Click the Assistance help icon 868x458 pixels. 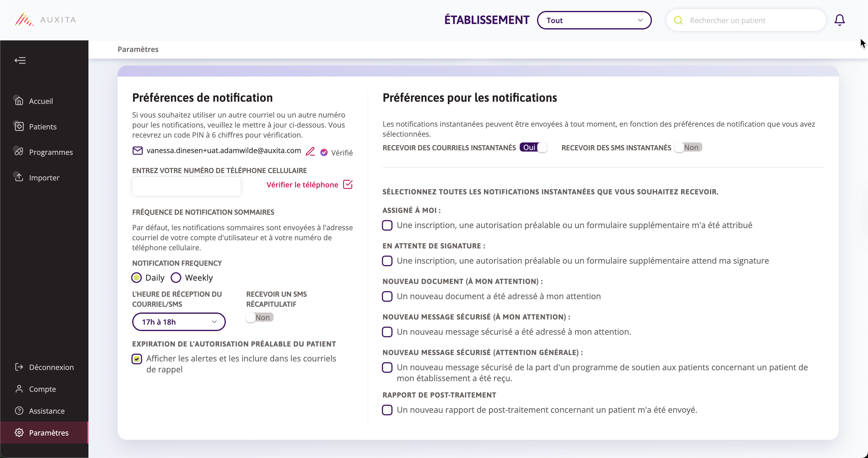coord(19,411)
